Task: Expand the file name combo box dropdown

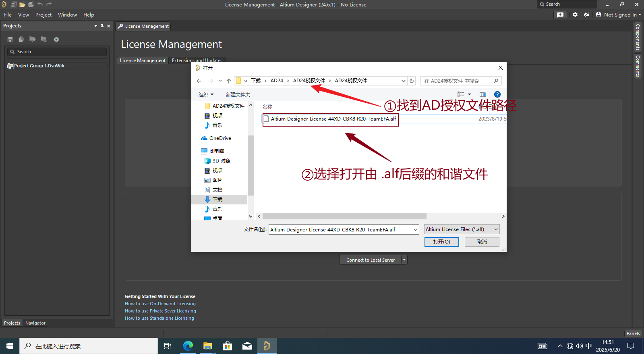Action: click(416, 229)
